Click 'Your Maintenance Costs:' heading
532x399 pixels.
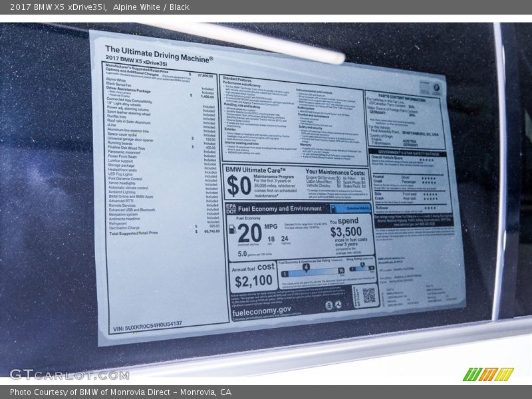click(x=335, y=172)
